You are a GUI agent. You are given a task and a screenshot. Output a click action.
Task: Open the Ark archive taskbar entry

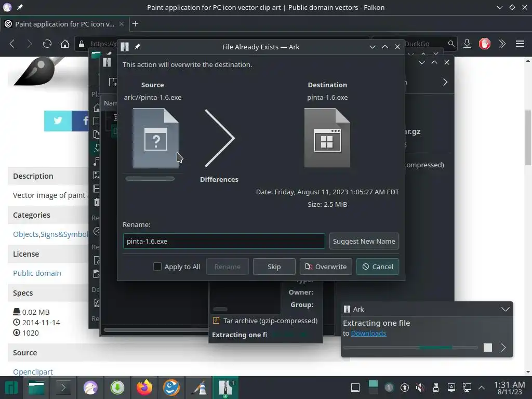pyautogui.click(x=225, y=388)
